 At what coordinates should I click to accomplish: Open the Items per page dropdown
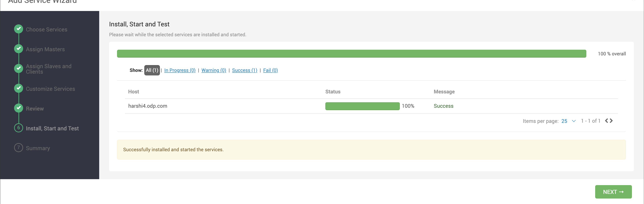click(x=574, y=121)
